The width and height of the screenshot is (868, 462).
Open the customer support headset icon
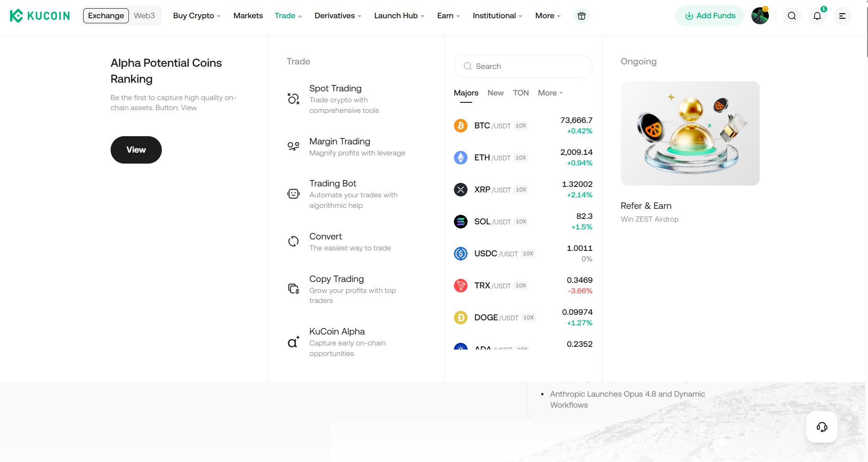point(822,427)
